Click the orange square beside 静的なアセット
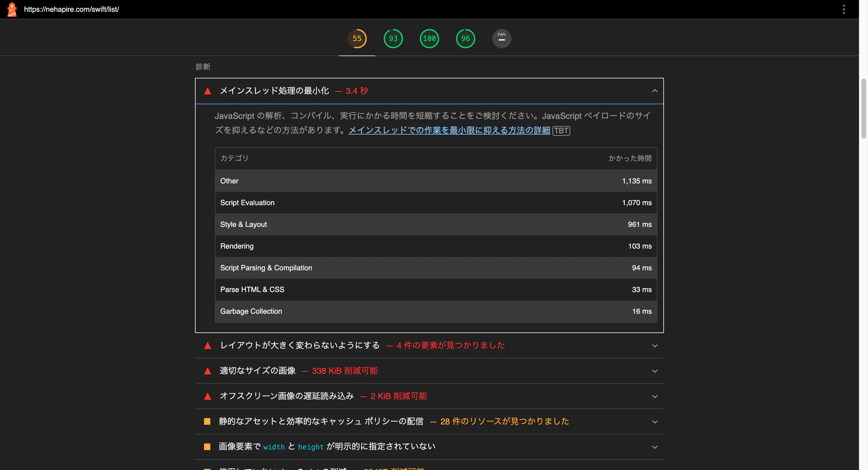Image resolution: width=868 pixels, height=470 pixels. tap(207, 421)
